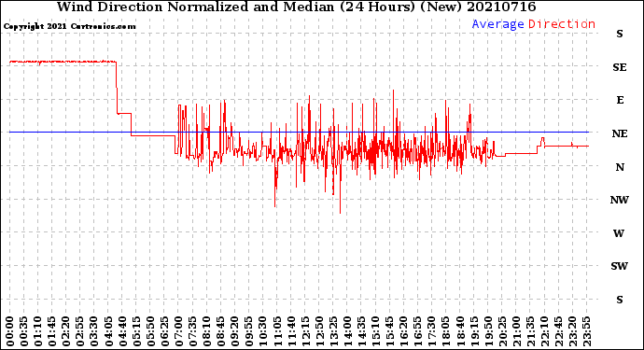Select the 'NE' axis label
The width and height of the screenshot is (644, 350).
[620, 133]
